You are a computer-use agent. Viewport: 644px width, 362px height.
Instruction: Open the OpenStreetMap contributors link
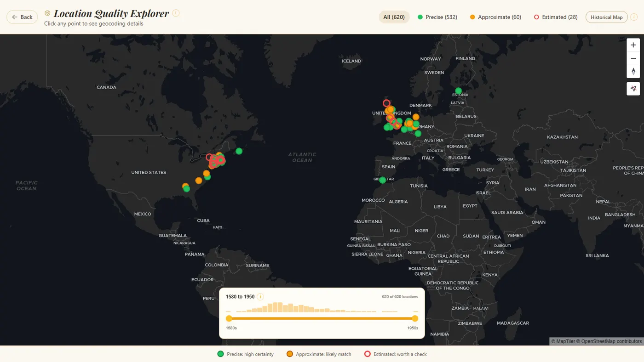609,341
